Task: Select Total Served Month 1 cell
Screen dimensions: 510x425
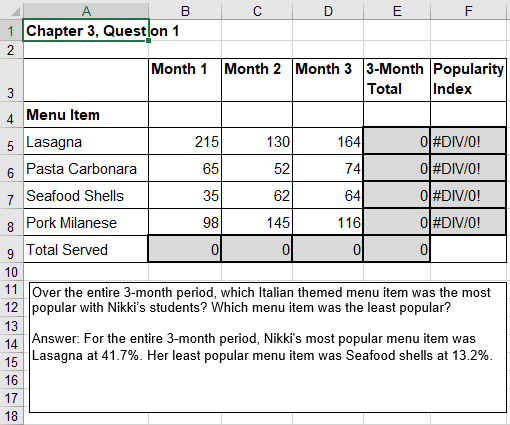Action: coord(185,249)
